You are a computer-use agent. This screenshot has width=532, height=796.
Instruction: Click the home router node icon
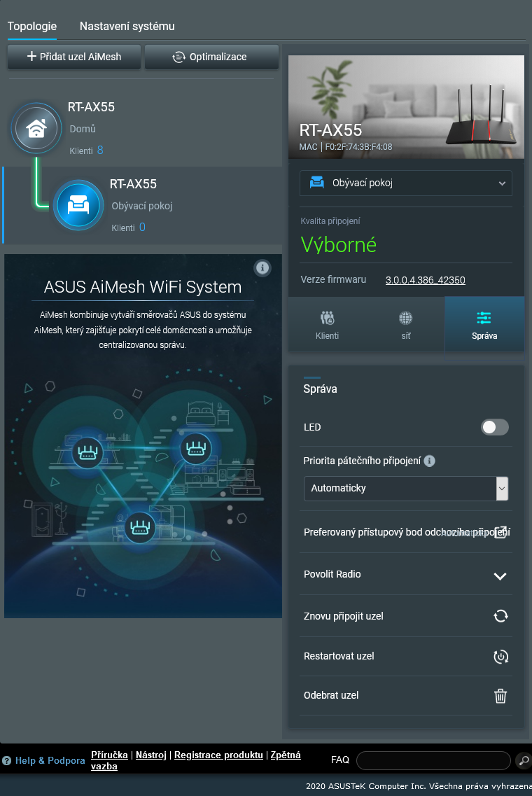36,128
